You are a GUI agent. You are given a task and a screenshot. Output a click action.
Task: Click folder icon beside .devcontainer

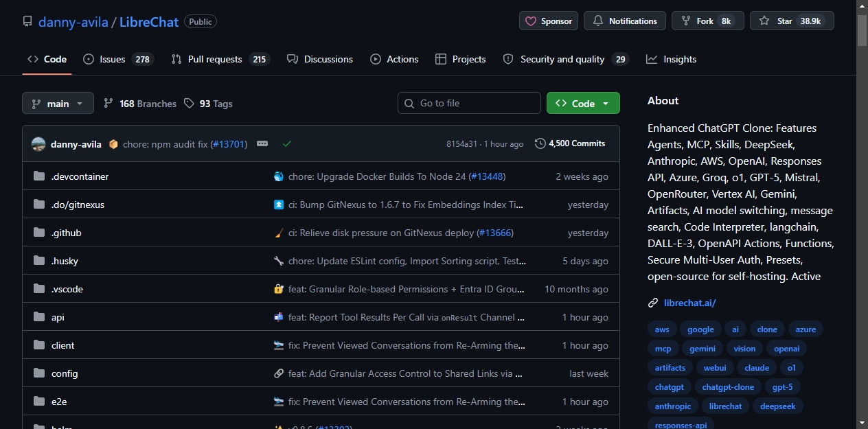point(38,176)
